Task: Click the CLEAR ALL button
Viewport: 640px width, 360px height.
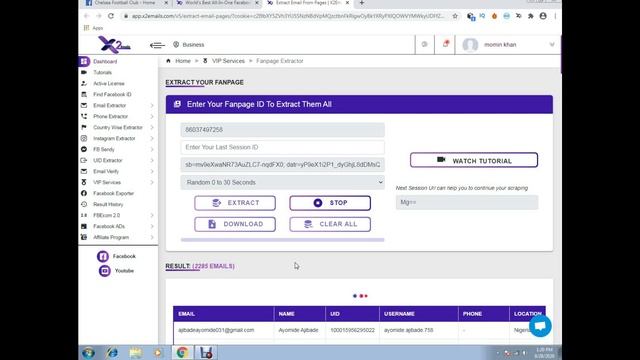Action: pyautogui.click(x=330, y=224)
